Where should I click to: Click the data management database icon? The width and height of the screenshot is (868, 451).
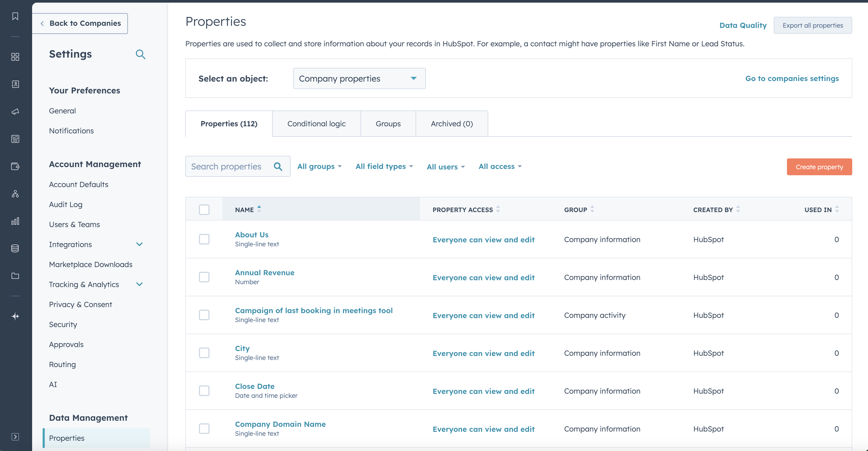click(15, 248)
